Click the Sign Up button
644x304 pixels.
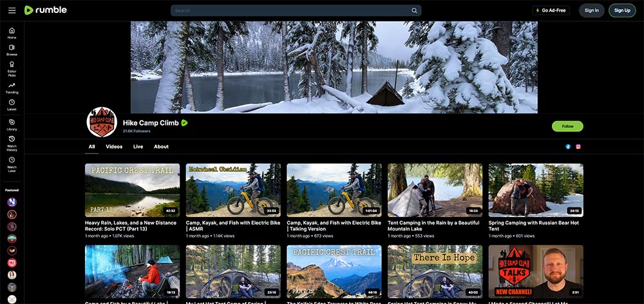(x=622, y=10)
